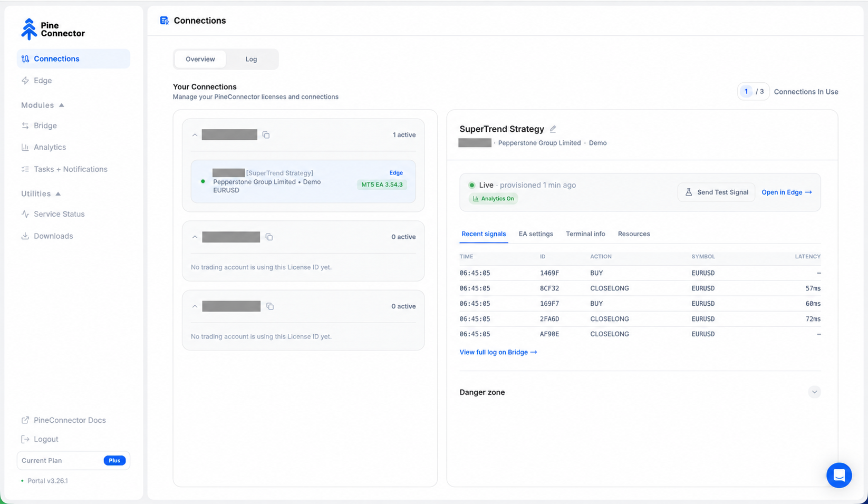This screenshot has width=868, height=504.
Task: Copy the first license ID
Action: click(x=266, y=135)
